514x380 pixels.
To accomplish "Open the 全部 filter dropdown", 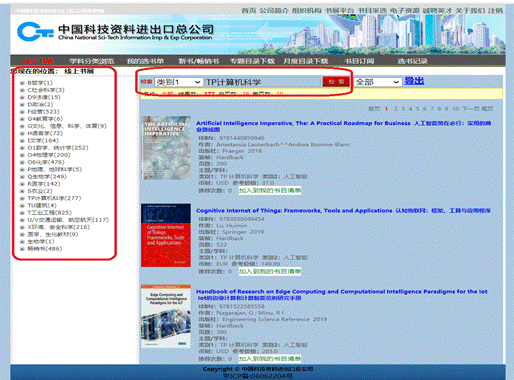I will [x=377, y=82].
